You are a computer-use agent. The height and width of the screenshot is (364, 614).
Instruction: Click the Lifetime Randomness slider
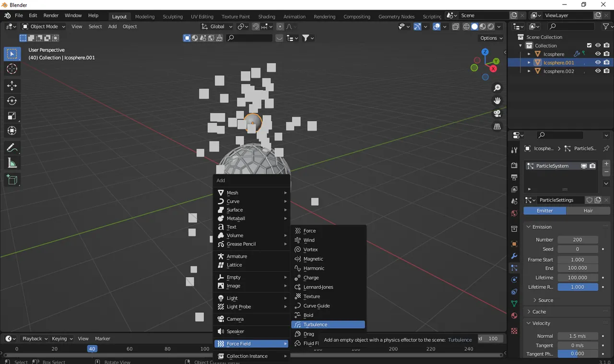(x=578, y=287)
